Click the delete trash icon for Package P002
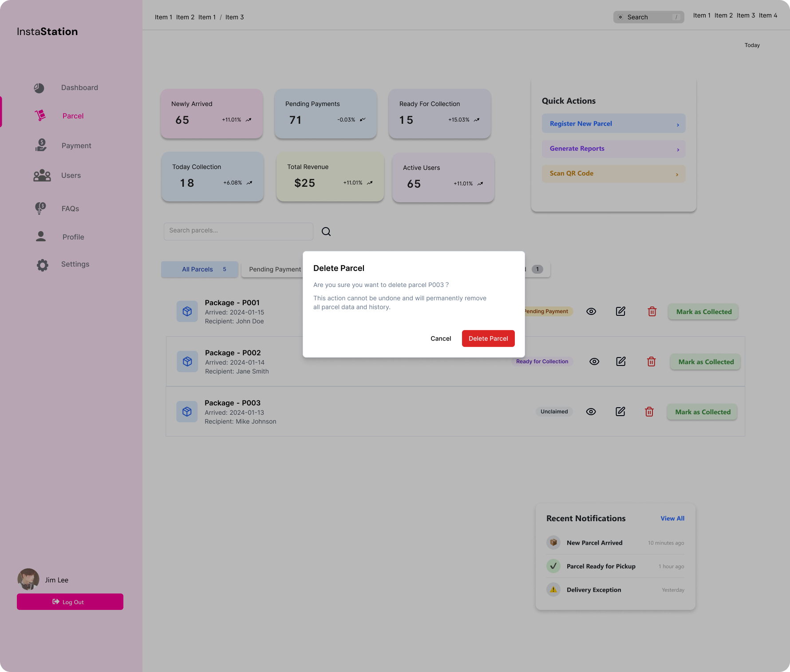Screen dimensions: 790x672 (651, 362)
